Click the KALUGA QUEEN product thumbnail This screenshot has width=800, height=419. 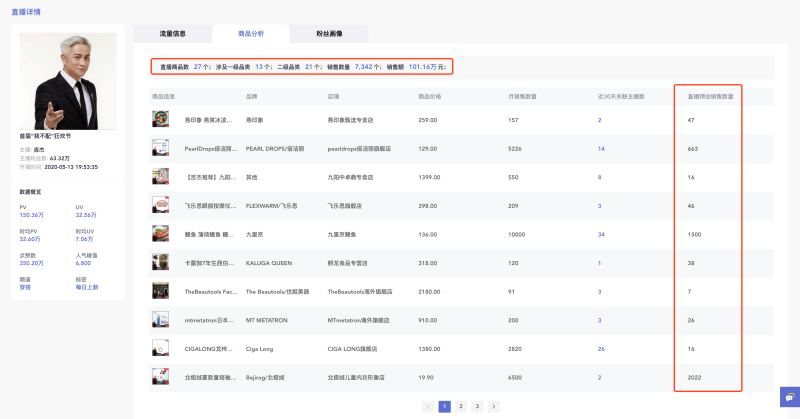coord(160,263)
